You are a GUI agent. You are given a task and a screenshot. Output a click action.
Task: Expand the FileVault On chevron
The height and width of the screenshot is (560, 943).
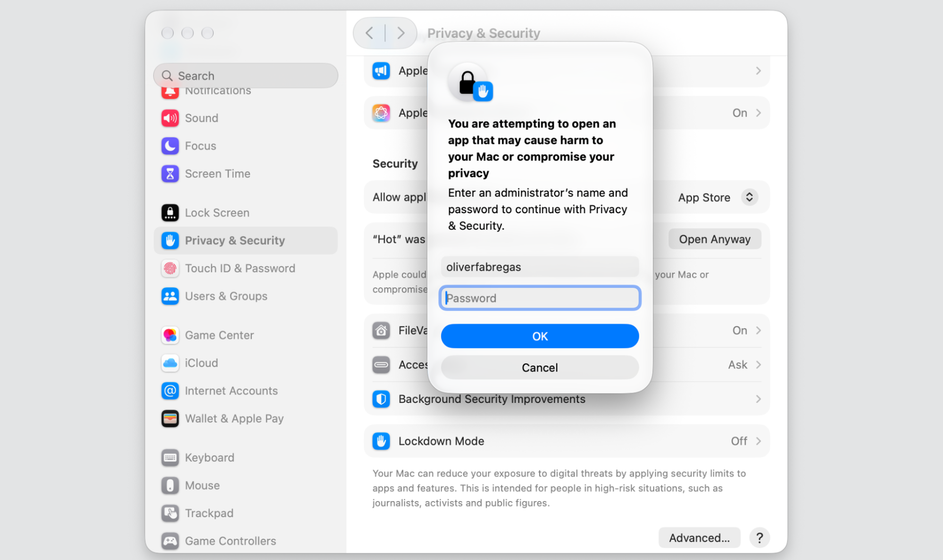click(x=758, y=331)
